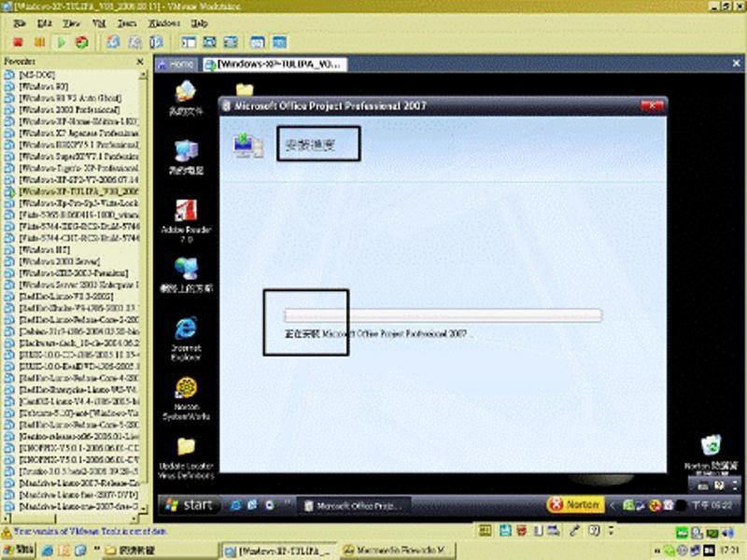This screenshot has width=747, height=560.
Task: Open the Windows menu
Action: [164, 22]
